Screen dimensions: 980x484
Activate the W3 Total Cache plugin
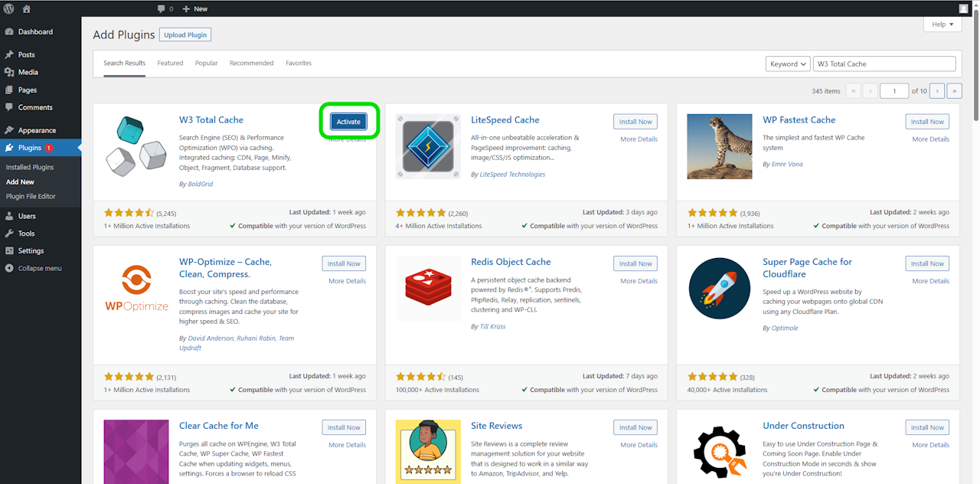click(x=348, y=122)
